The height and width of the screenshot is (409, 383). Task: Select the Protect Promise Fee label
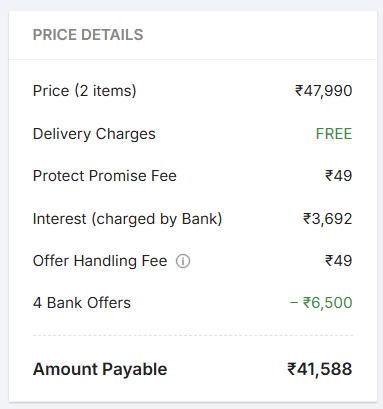point(105,176)
